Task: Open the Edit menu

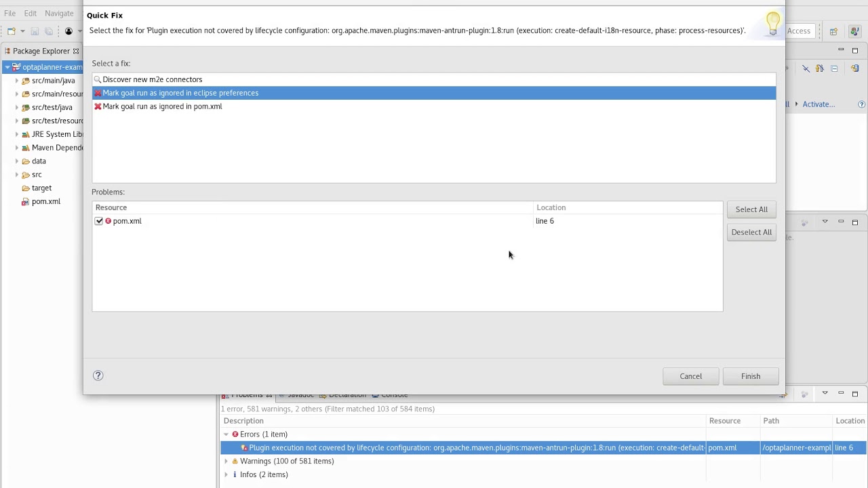Action: coord(31,14)
